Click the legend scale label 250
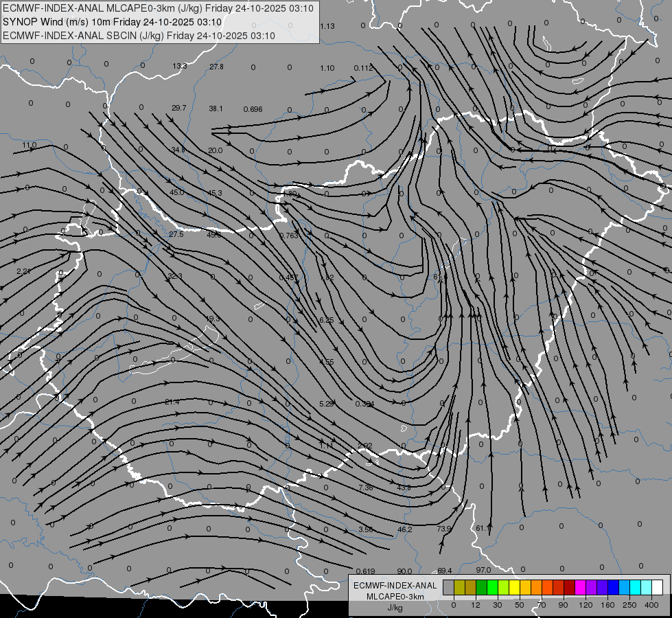The width and height of the screenshot is (672, 618). point(629,605)
